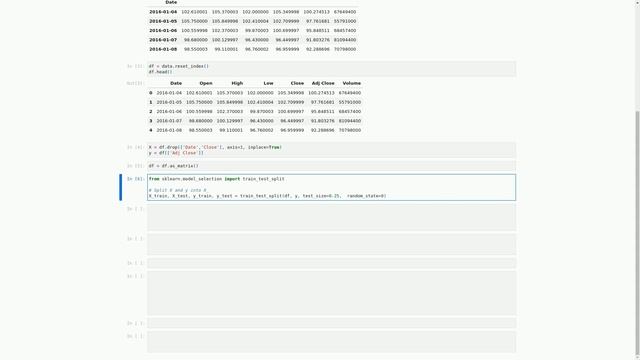Click the In [6] prompt of the active cell
640x360 pixels.
click(x=135, y=179)
